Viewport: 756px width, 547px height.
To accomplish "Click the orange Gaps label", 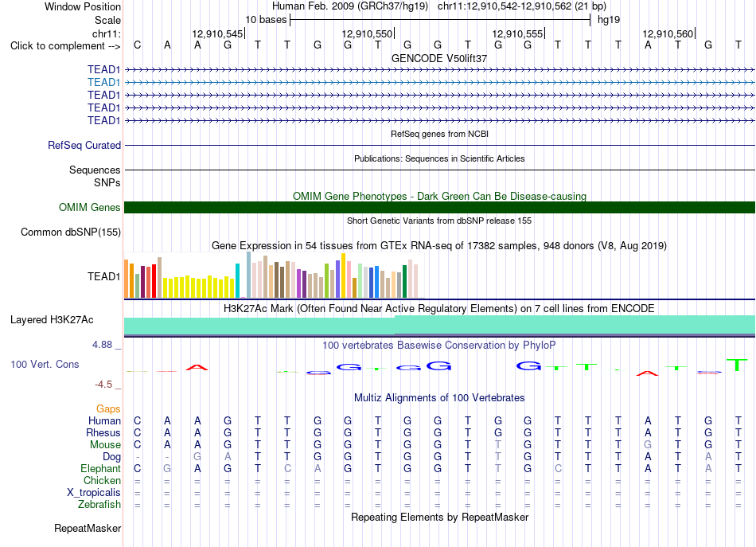I will pyautogui.click(x=108, y=409).
